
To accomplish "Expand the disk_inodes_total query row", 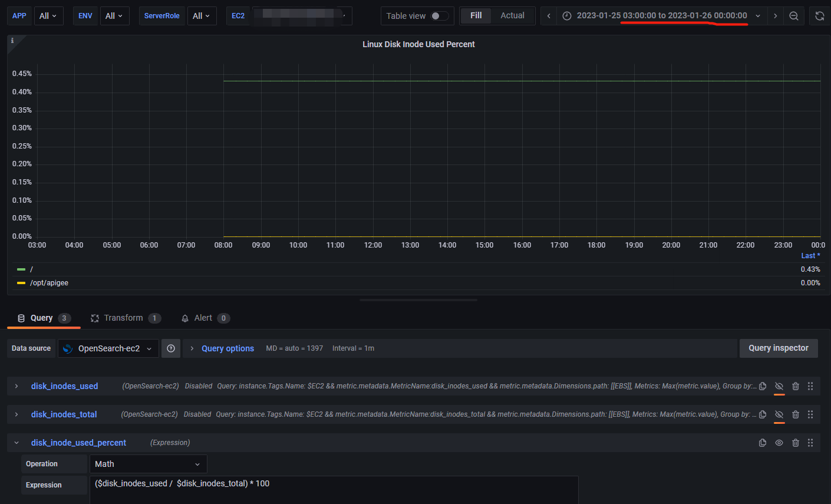I will click(16, 414).
